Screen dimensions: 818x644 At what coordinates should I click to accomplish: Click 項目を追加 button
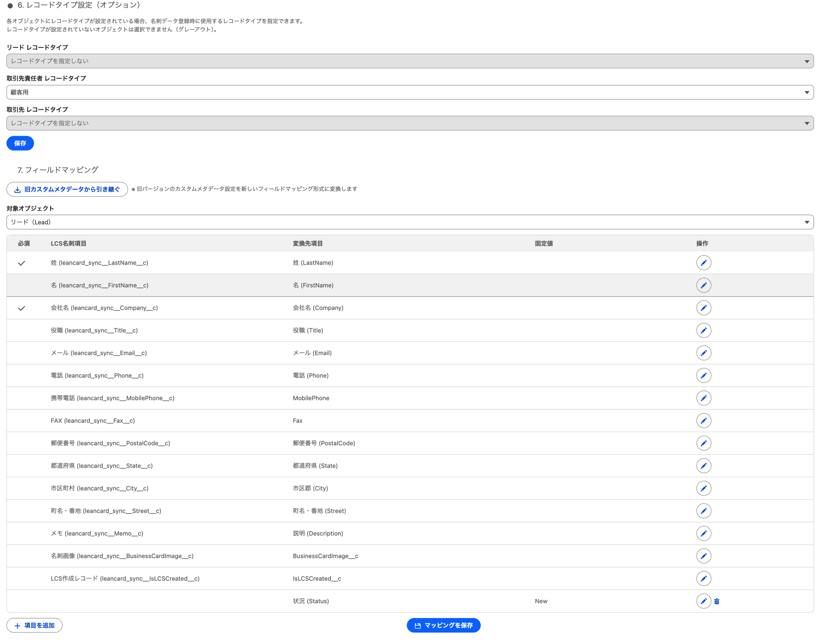[34, 625]
